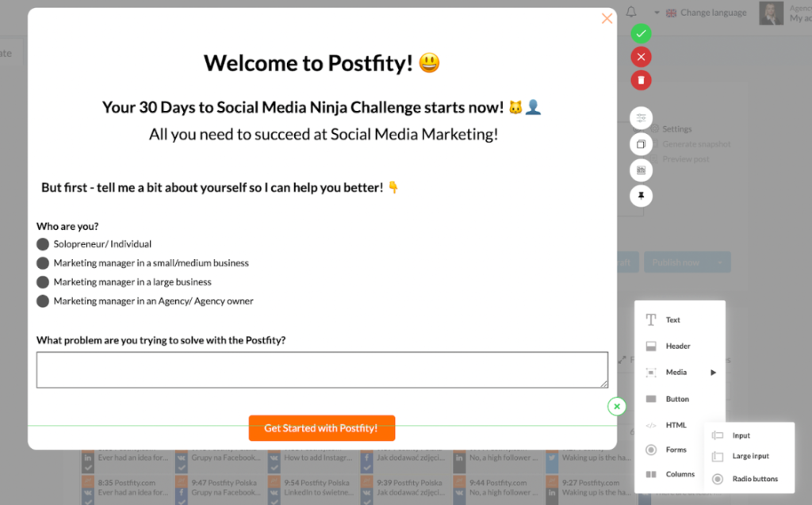
Task: Click the problem description text area
Action: 322,370
